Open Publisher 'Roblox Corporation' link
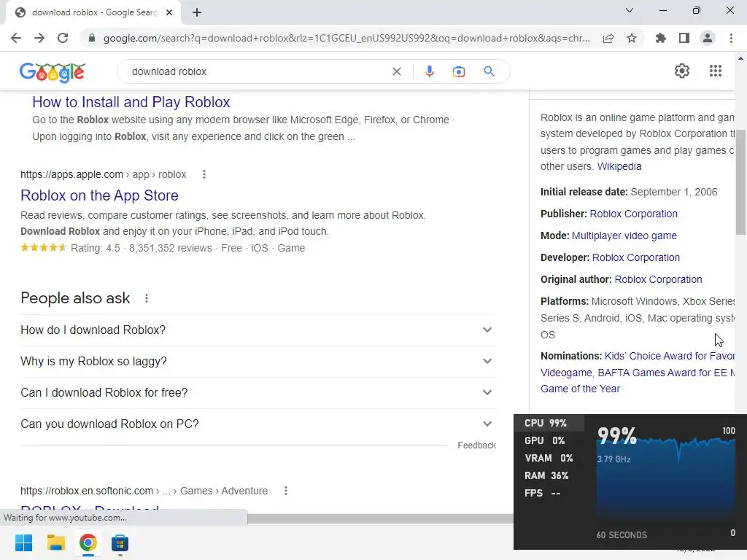Screen dimensions: 747x560 click(633, 214)
